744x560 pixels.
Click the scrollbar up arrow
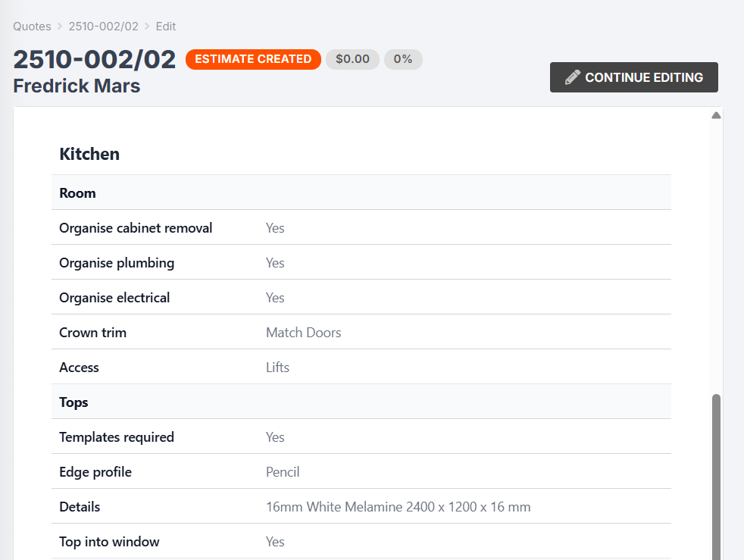pyautogui.click(x=716, y=115)
